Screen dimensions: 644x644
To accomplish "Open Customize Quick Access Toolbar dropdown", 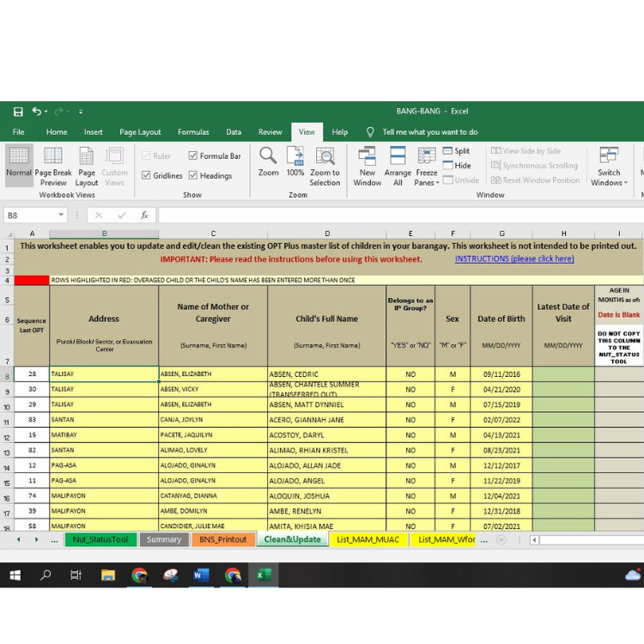I will click(81, 112).
